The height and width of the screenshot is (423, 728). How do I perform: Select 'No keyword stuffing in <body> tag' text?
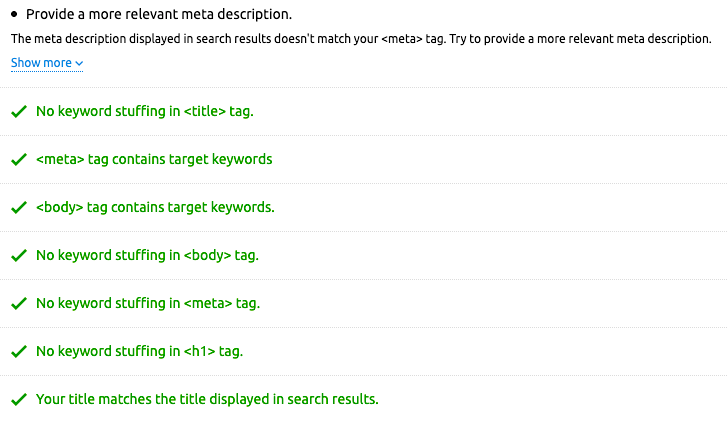(147, 255)
